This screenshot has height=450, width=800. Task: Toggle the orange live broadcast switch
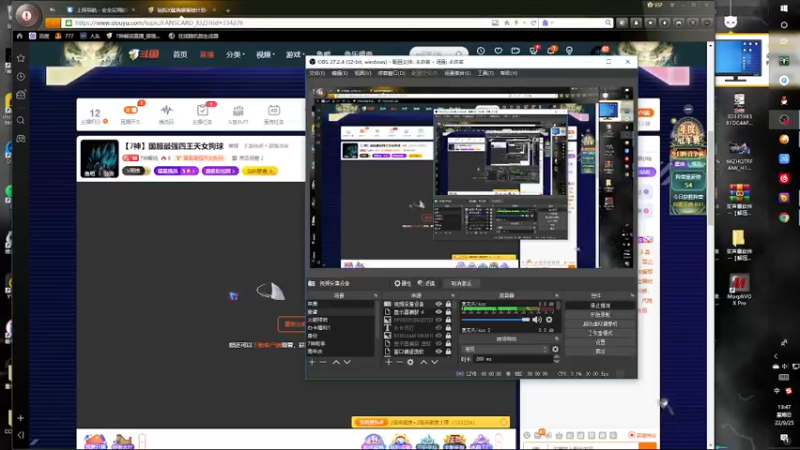(131, 110)
